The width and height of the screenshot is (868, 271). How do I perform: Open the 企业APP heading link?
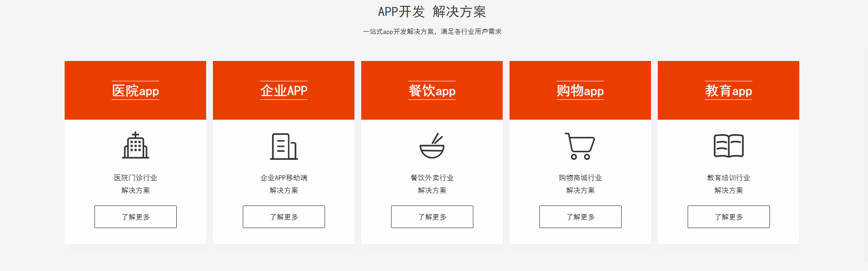click(x=284, y=90)
